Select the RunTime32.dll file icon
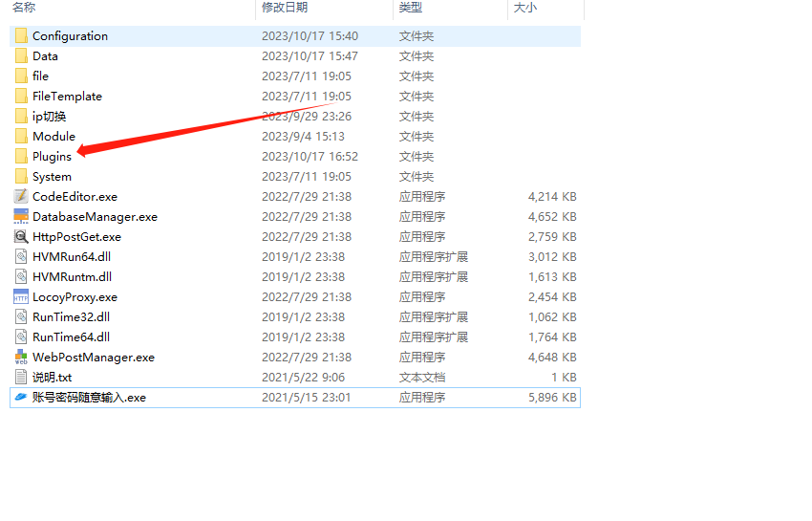 click(x=21, y=316)
